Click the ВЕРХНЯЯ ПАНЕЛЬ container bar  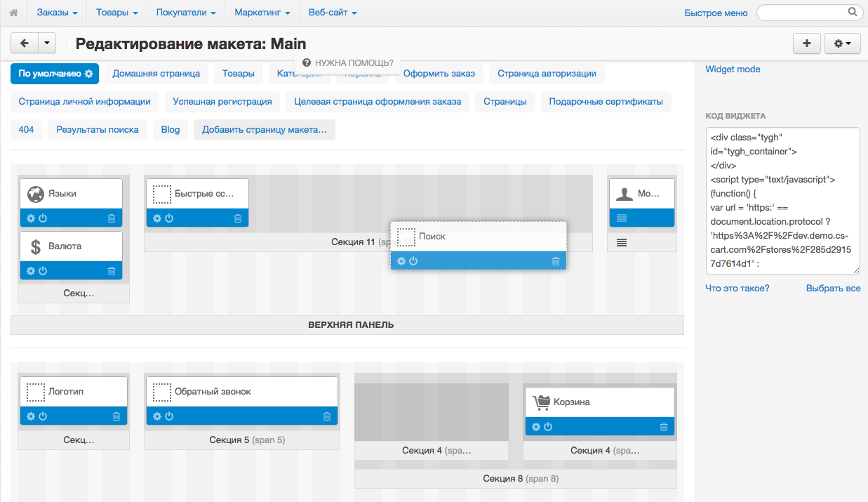[x=347, y=325]
